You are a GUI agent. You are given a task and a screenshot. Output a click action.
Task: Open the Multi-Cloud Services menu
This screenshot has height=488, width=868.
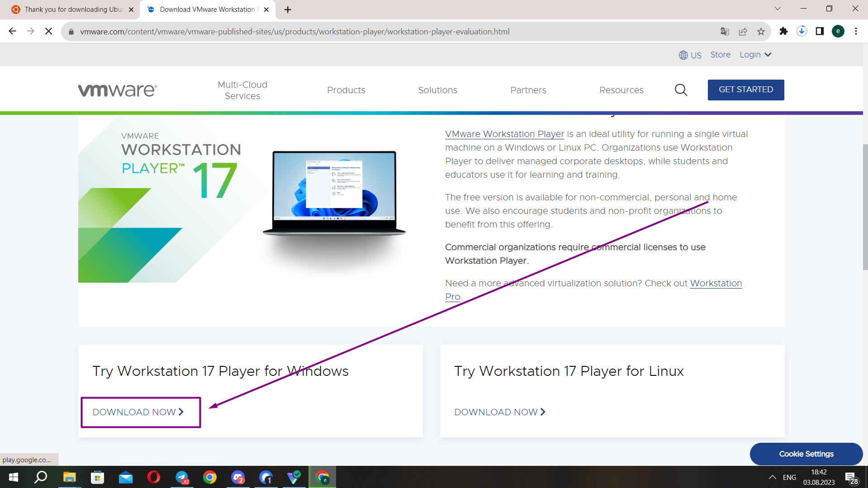(x=242, y=90)
